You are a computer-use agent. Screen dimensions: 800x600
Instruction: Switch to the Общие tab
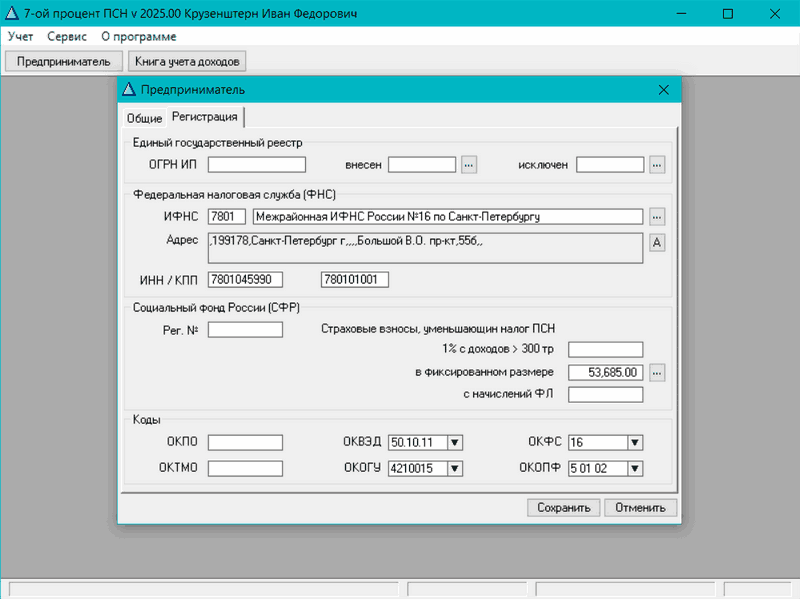pos(144,118)
